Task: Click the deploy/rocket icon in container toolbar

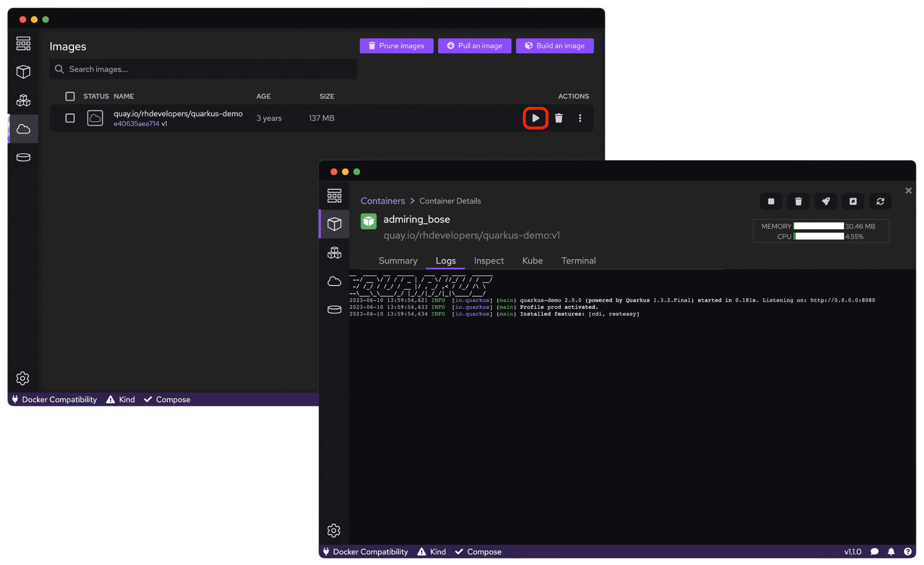Action: [x=826, y=201]
